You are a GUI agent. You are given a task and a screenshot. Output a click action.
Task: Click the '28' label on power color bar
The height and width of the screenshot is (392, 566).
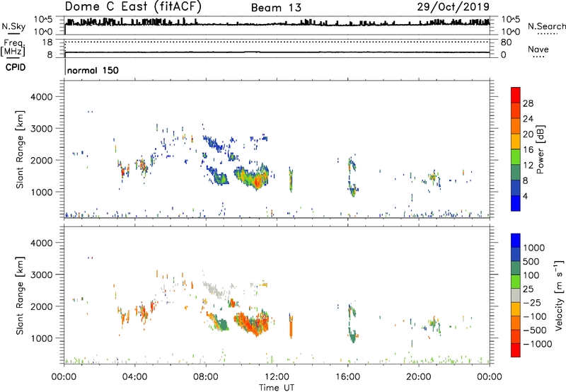click(528, 103)
